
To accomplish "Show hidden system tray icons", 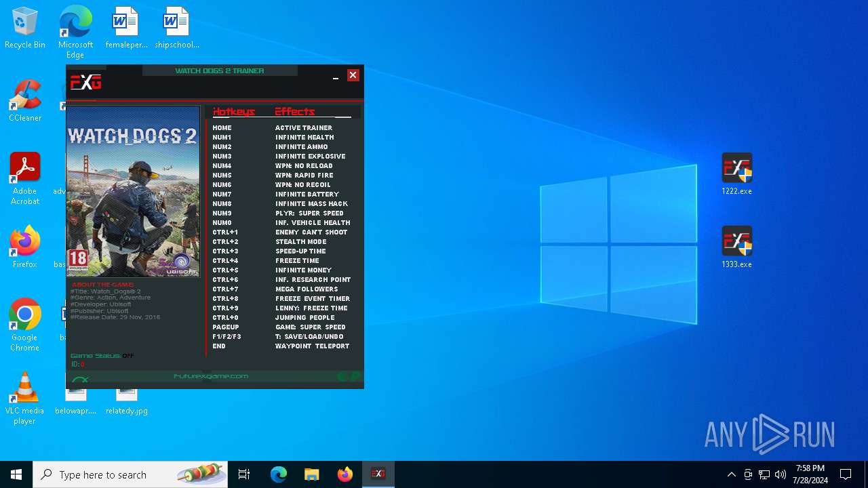I will 731,474.
